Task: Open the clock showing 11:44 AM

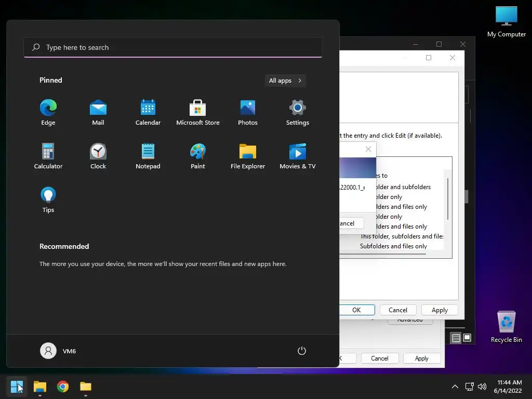Action: 508,387
